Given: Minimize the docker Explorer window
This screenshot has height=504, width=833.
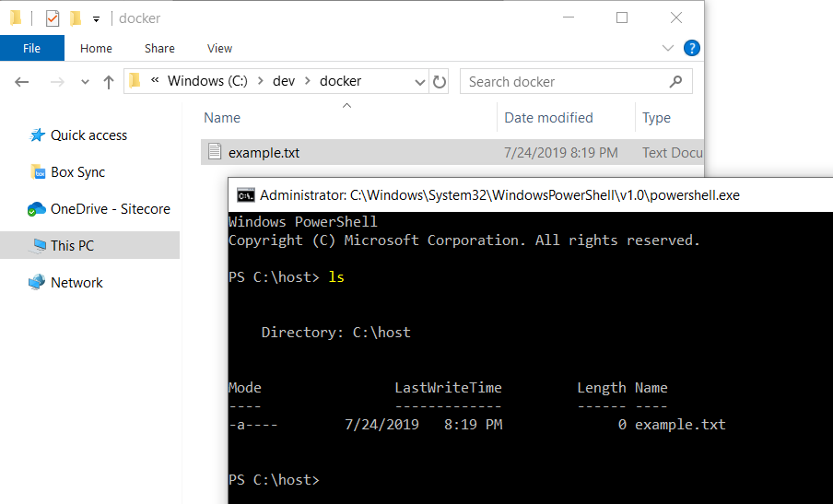Looking at the screenshot, I should coord(569,18).
